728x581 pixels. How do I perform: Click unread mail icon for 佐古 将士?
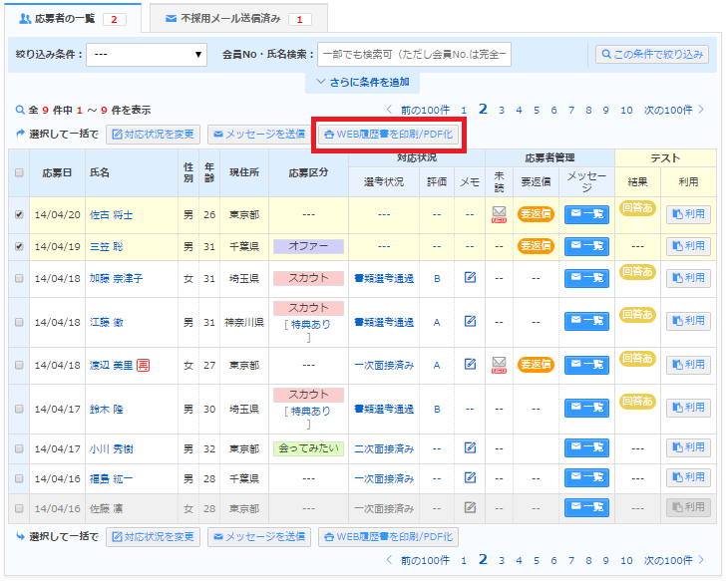point(499,214)
